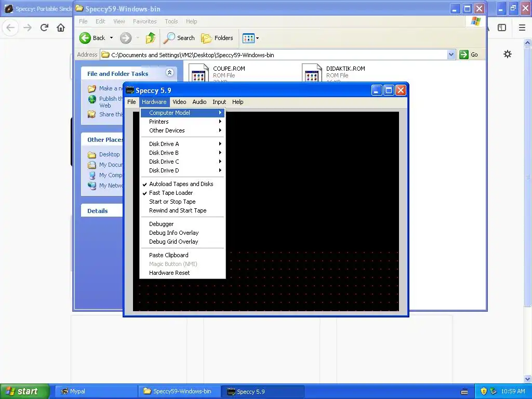Toggle Autoload Tapes and Disks option

(x=182, y=184)
